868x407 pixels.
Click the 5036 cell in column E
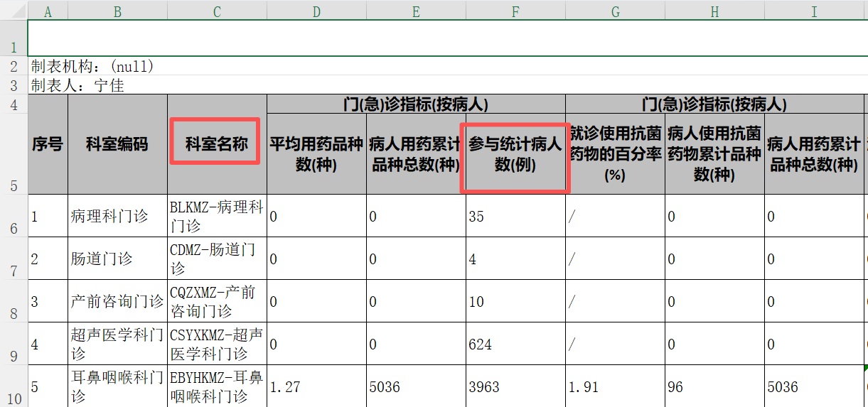[x=416, y=386]
